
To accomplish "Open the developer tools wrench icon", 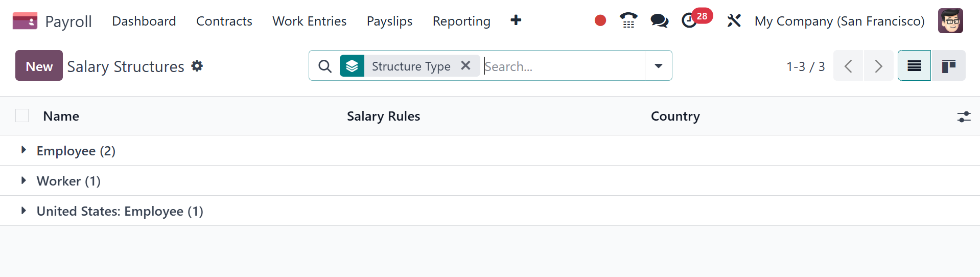I will click(734, 21).
